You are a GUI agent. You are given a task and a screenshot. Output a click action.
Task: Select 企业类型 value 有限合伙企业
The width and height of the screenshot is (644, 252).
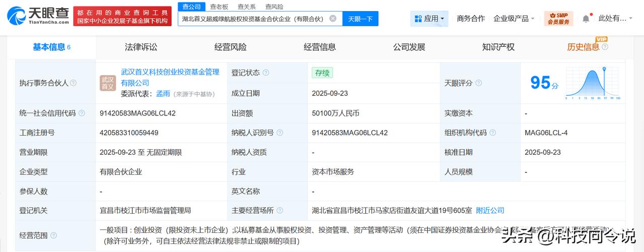point(121,172)
